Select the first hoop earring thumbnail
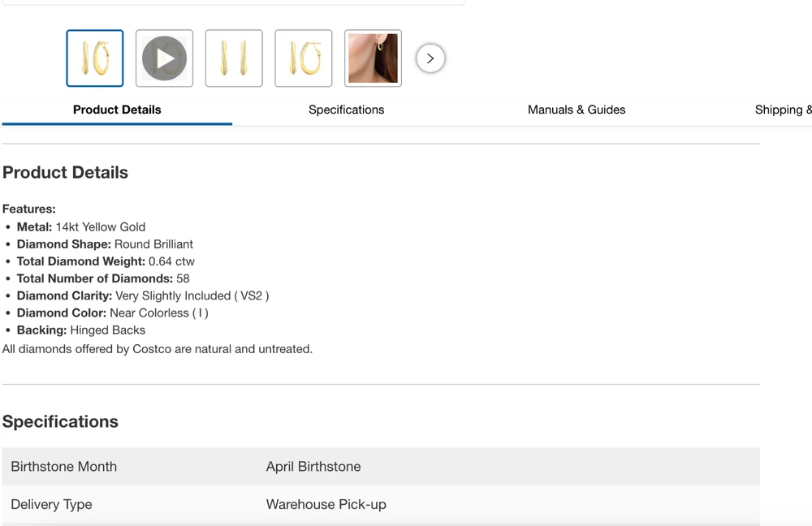The width and height of the screenshot is (812, 526). [x=95, y=58]
